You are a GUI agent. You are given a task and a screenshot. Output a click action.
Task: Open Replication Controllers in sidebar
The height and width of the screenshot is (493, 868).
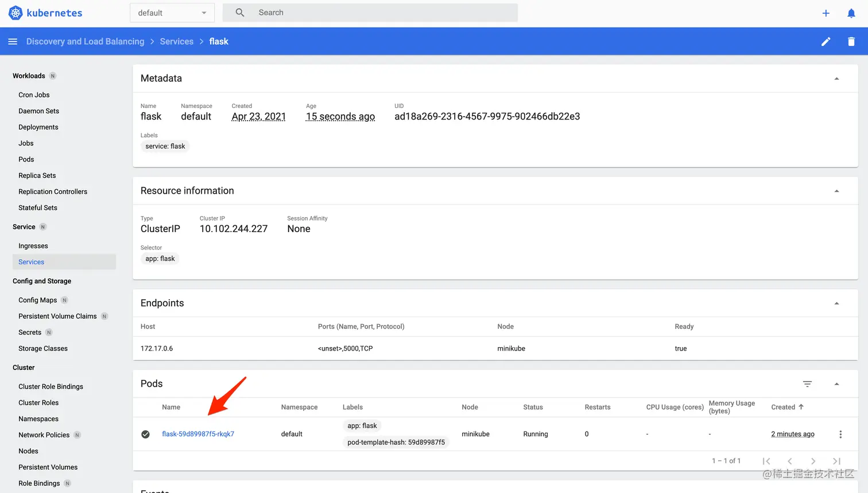pos(53,191)
